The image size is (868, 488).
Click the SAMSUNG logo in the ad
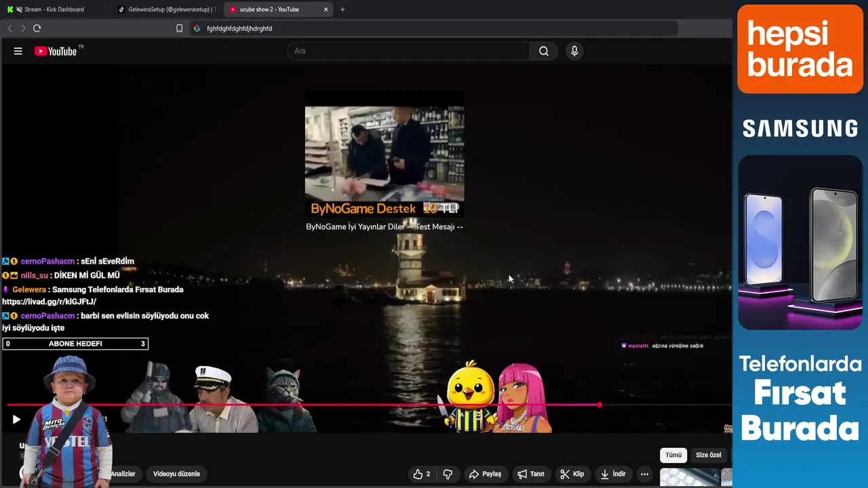tap(800, 128)
